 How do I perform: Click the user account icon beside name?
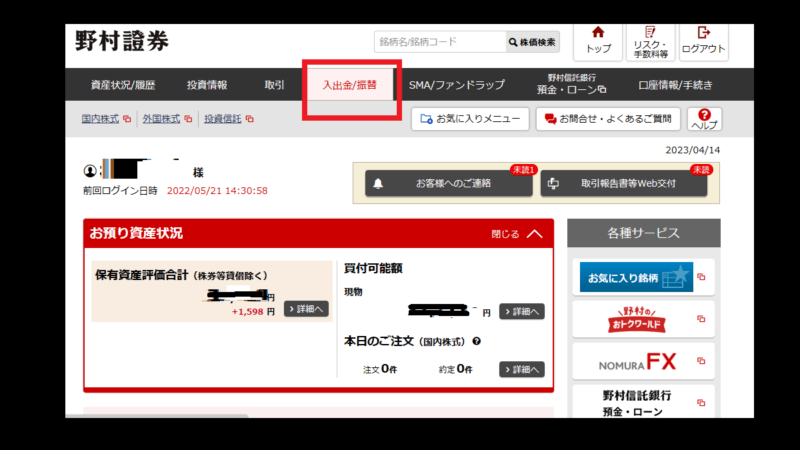click(90, 171)
